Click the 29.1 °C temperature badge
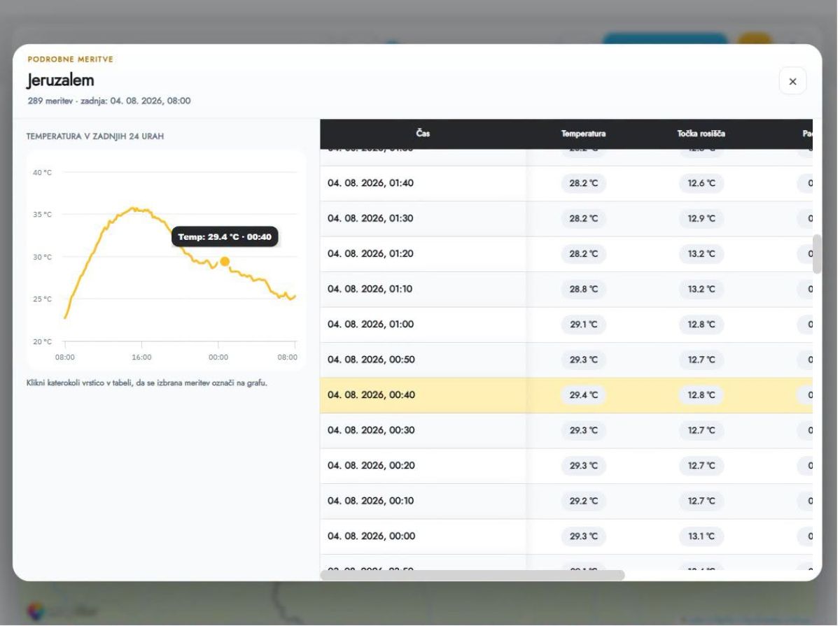Viewport: 840px width, 626px height. (x=583, y=325)
